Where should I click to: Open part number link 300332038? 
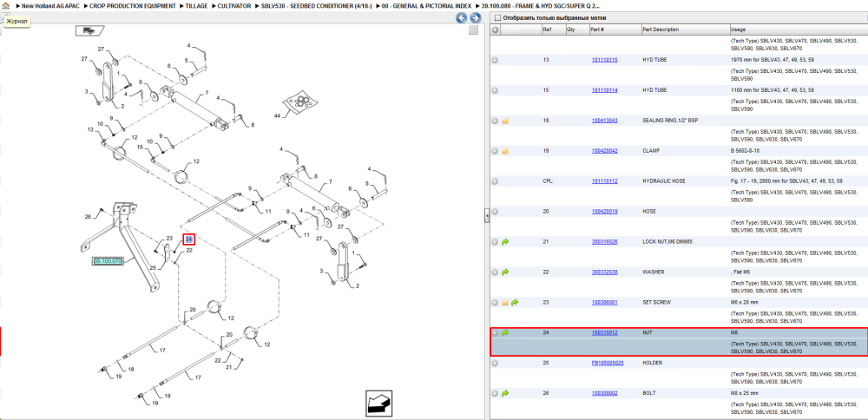604,272
